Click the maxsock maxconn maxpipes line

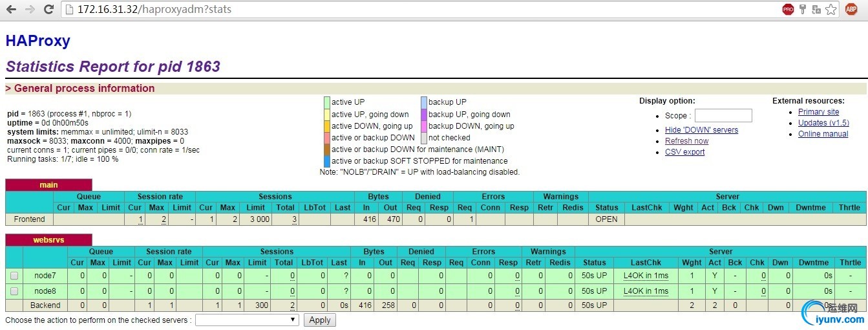[95, 141]
